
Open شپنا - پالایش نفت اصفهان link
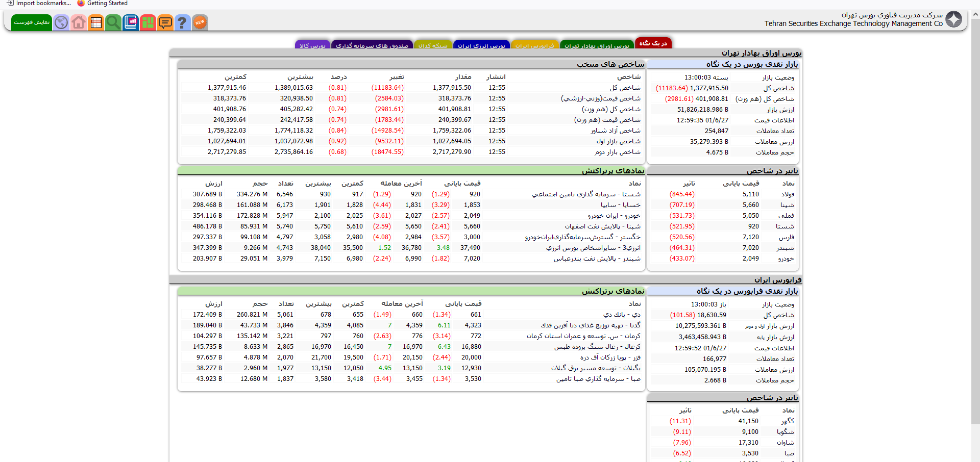click(602, 226)
